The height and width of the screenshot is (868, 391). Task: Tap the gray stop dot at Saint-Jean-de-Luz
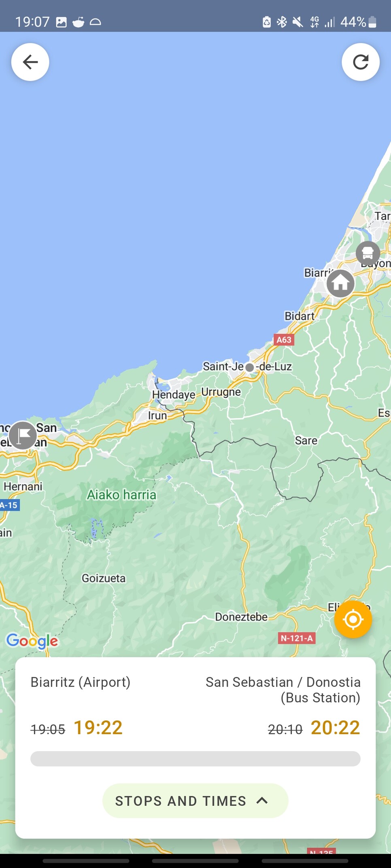(x=250, y=367)
